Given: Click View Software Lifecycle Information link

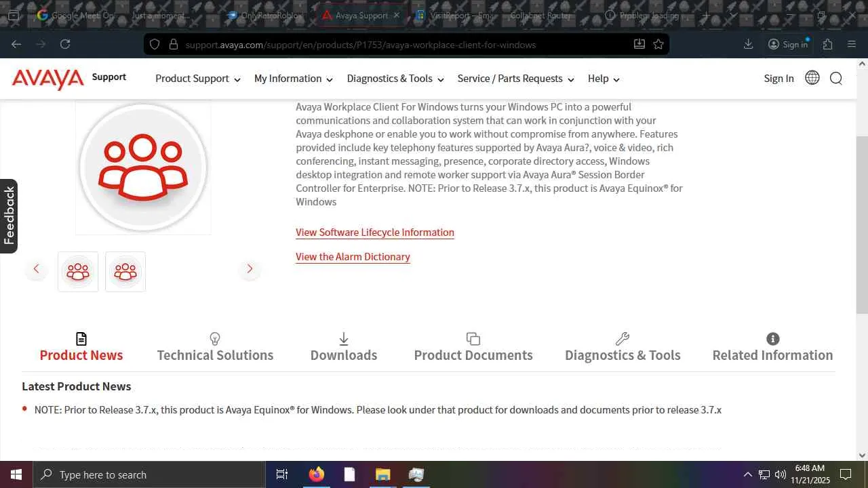Looking at the screenshot, I should click(x=375, y=232).
